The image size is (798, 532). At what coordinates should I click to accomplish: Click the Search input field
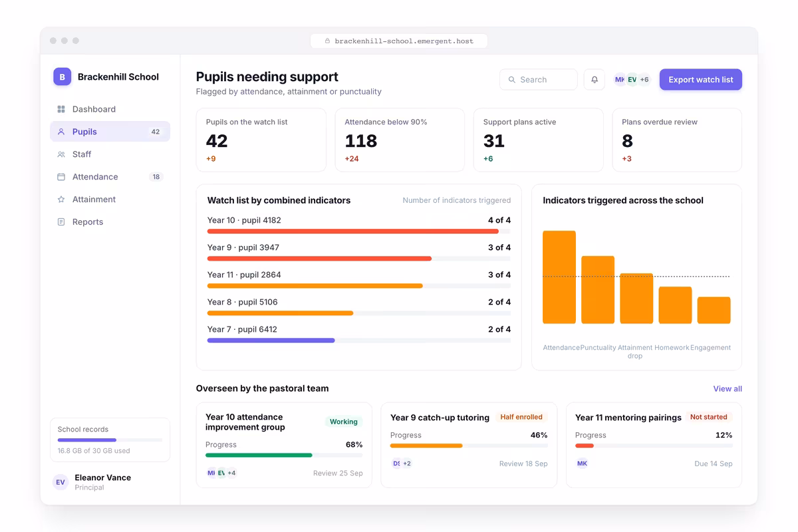(539, 80)
